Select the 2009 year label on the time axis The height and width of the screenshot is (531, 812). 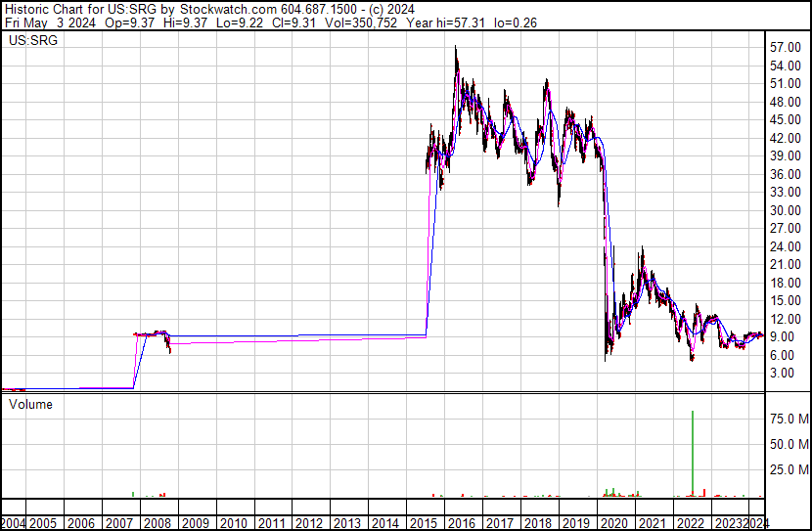[196, 523]
